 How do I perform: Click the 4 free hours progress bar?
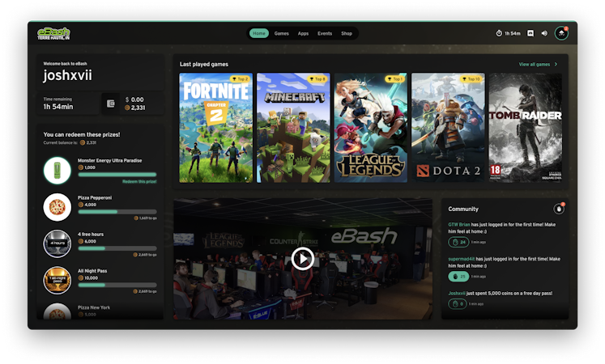pos(117,248)
